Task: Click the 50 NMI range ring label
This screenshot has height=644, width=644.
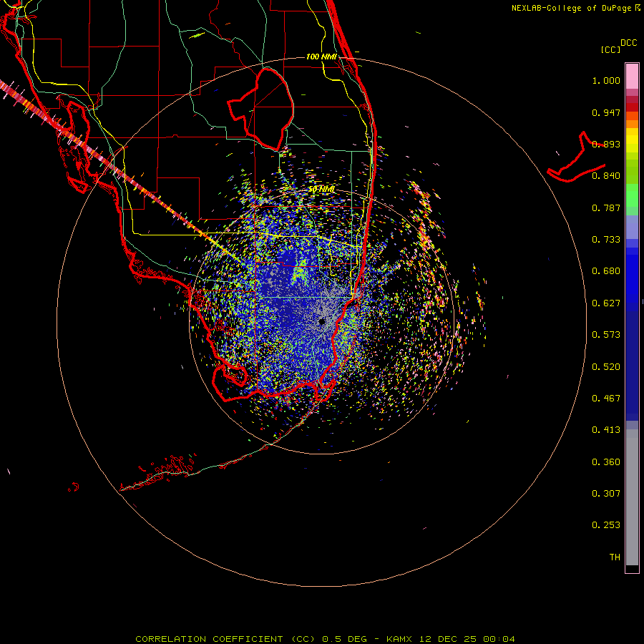Action: 321,190
